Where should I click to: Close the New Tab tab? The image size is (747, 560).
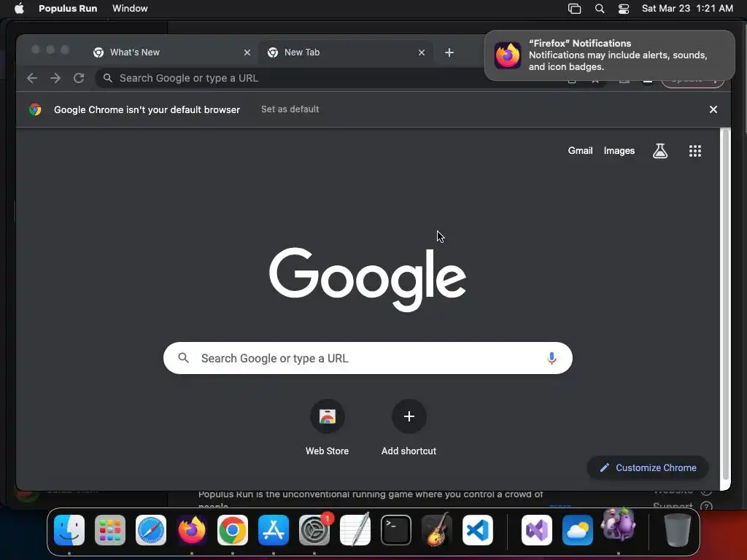click(x=422, y=52)
